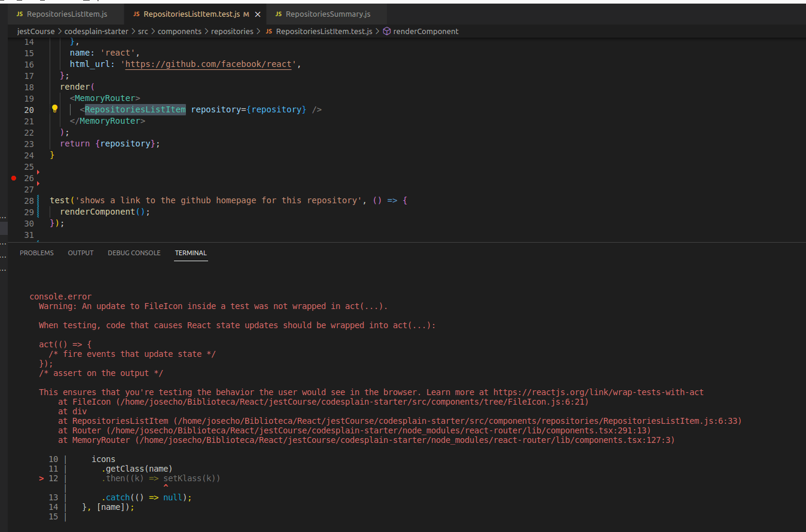
Task: Toggle the red breakpoint on line 26
Action: (x=14, y=178)
